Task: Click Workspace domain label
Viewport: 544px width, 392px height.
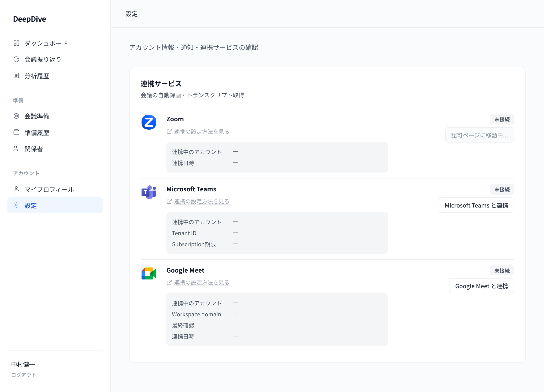Action: [x=196, y=314]
